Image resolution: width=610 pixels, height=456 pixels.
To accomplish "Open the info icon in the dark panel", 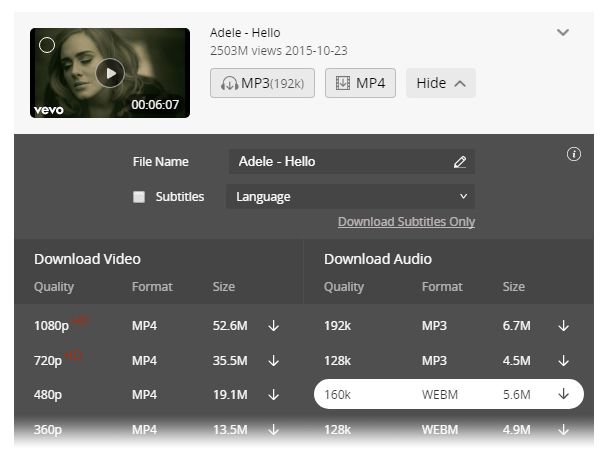I will point(574,154).
